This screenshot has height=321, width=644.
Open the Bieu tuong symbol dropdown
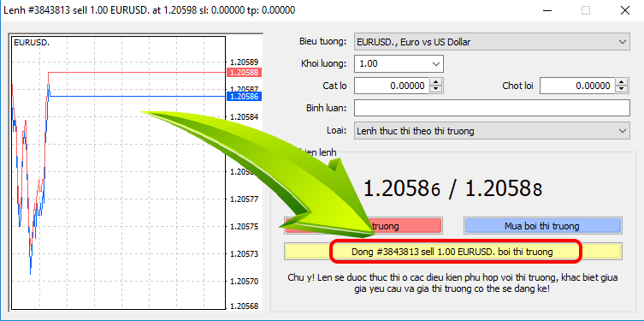[x=492, y=42]
